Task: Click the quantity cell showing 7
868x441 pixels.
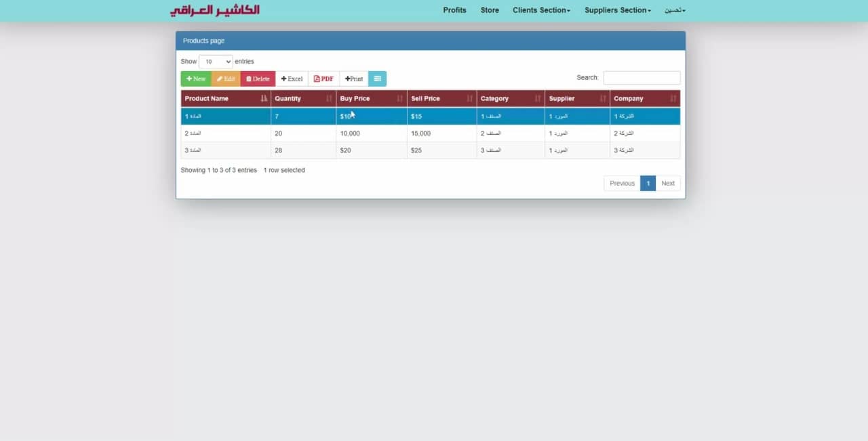Action: coord(303,117)
